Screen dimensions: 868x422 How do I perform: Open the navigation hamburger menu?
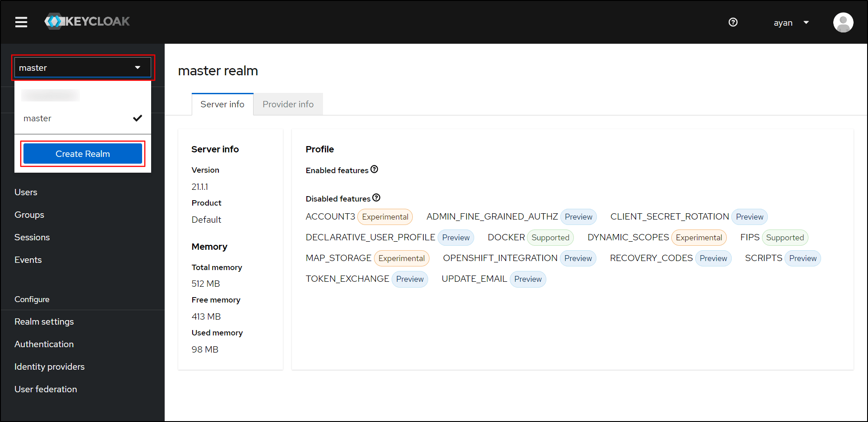(x=20, y=22)
